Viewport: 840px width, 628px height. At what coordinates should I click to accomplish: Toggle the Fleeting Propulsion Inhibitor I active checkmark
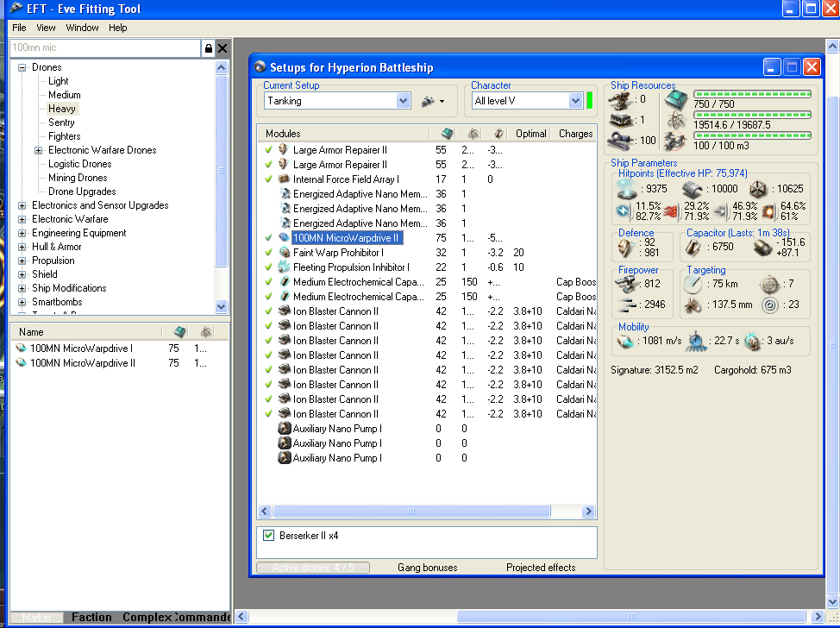click(x=268, y=267)
